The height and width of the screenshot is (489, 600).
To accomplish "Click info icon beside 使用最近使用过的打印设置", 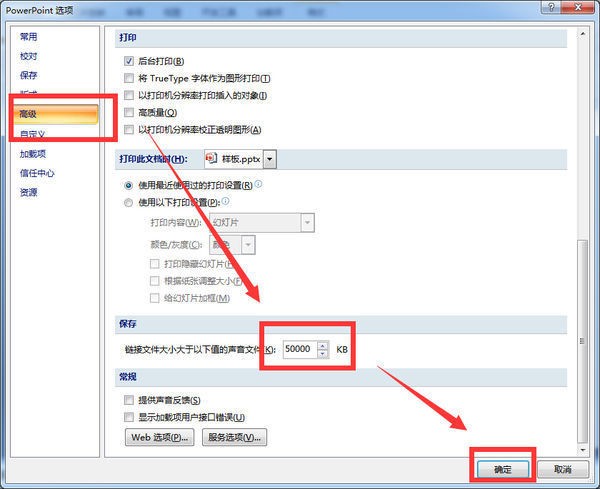I will 259,184.
